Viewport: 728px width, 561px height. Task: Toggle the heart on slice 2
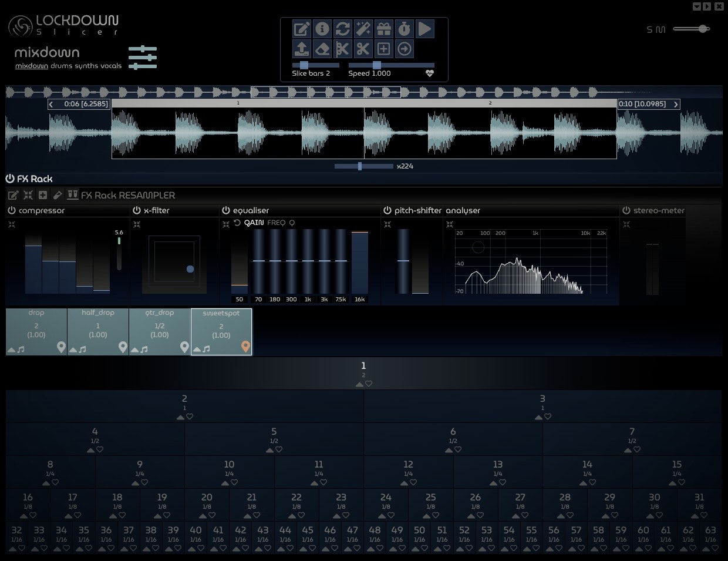coord(190,416)
